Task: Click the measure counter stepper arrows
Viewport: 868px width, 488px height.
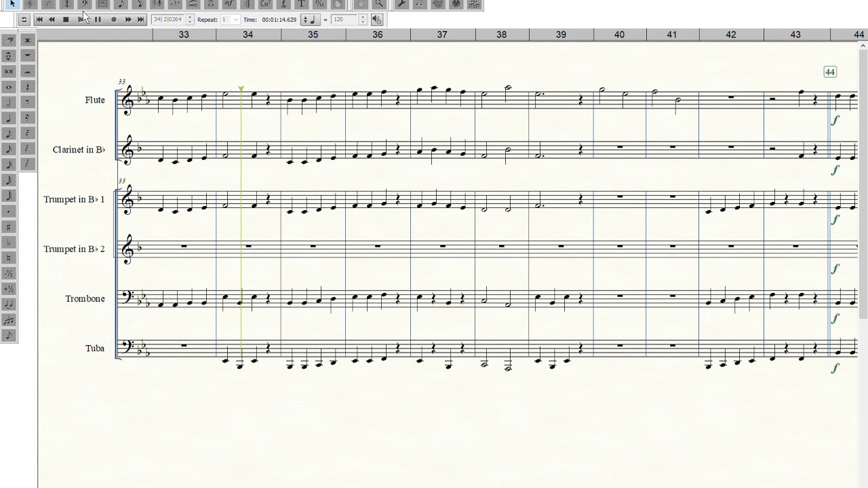Action: [190, 20]
